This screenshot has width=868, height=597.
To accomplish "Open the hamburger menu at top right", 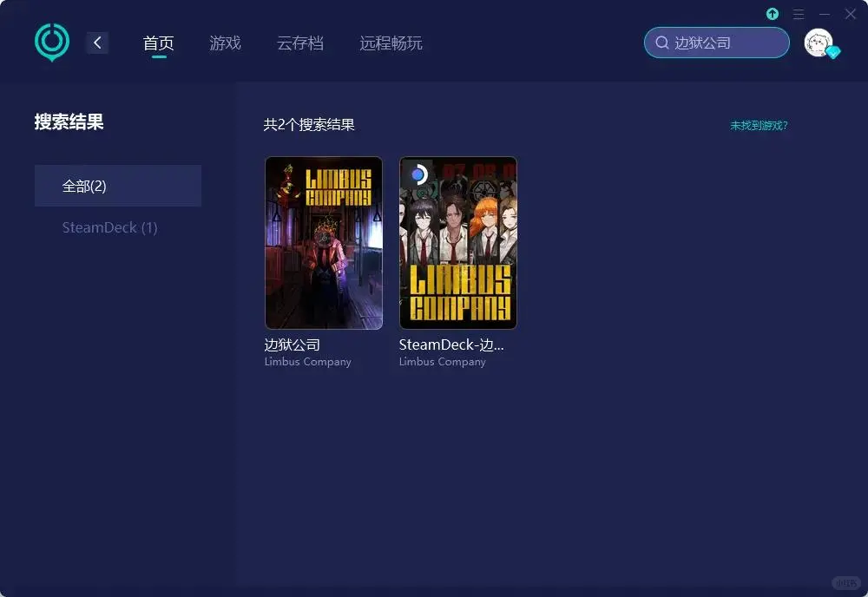I will 799,14.
